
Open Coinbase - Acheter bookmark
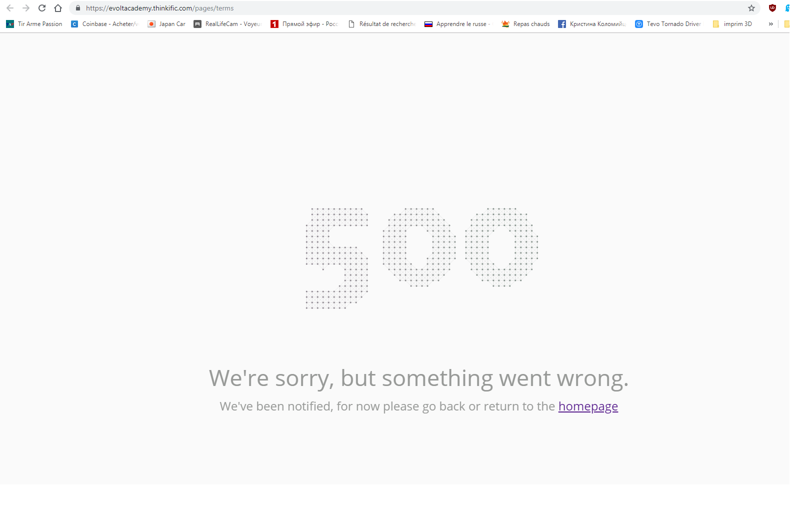(x=104, y=24)
